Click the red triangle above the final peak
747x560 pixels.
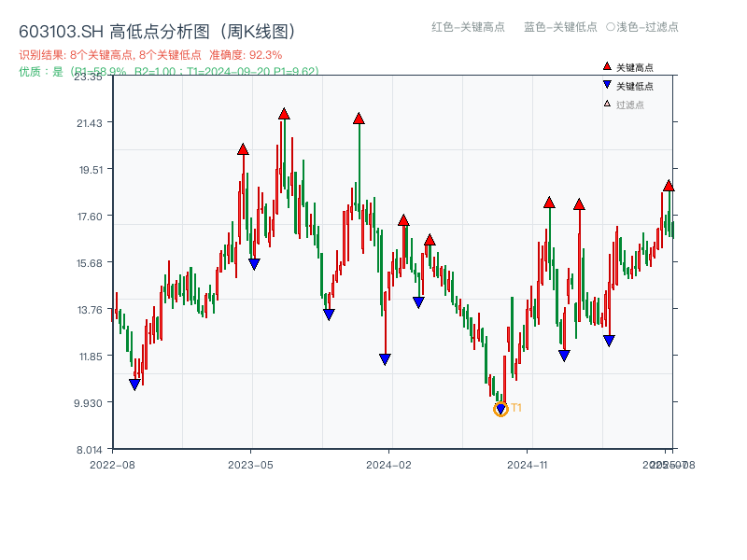(x=670, y=187)
